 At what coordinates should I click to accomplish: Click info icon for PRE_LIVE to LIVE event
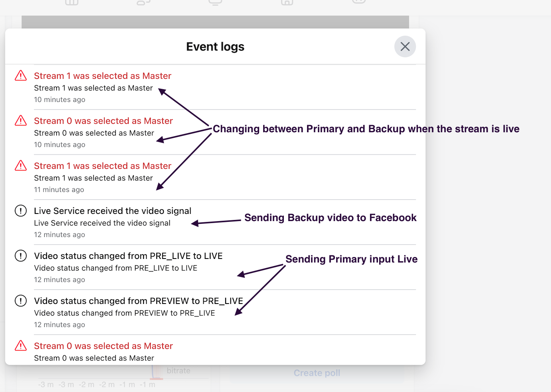[x=21, y=256]
